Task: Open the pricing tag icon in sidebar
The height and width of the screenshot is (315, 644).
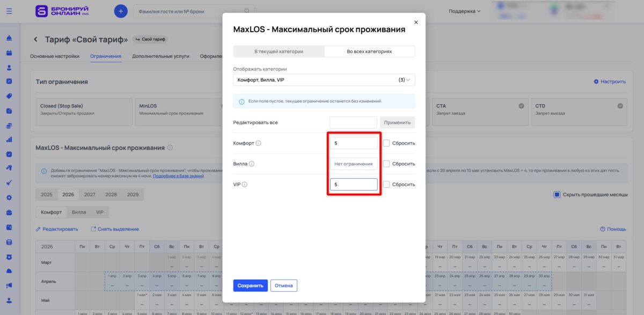Action: pyautogui.click(x=10, y=97)
